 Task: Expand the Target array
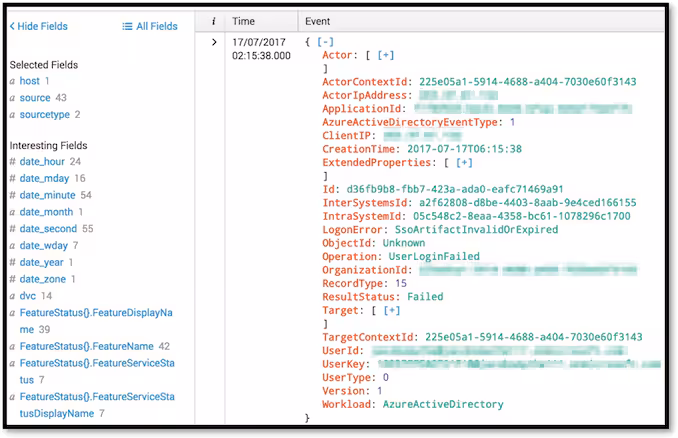tap(391, 310)
